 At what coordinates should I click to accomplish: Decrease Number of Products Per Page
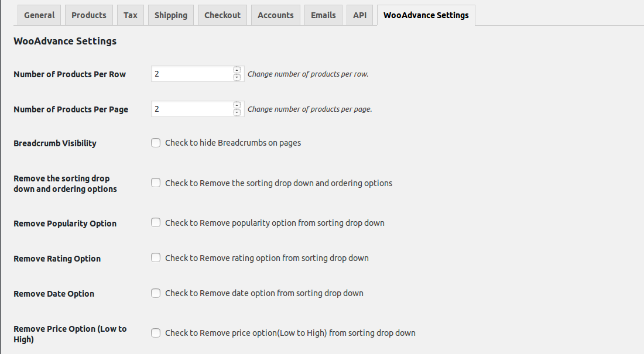[x=237, y=112]
